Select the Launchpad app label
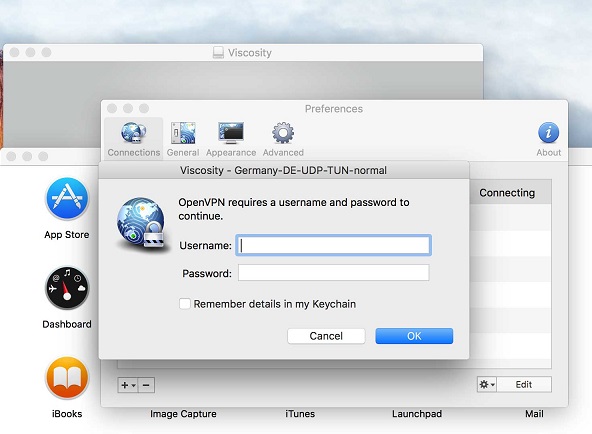The image size is (592, 434). pos(417,414)
